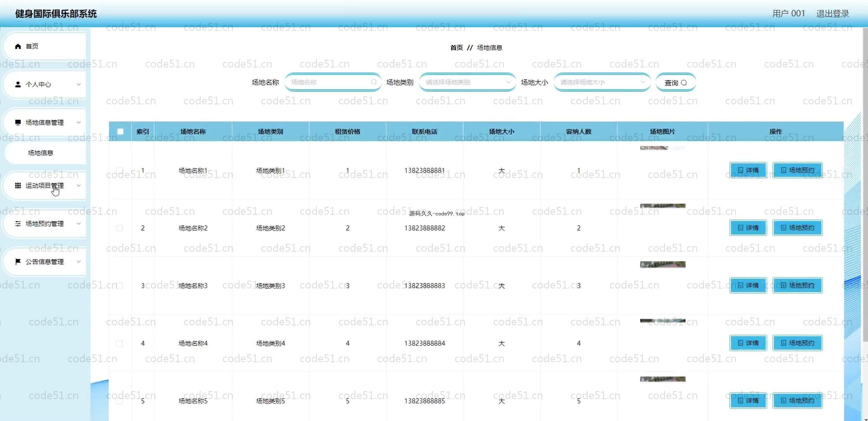Check the checkbox for row 3 场地名称3
Screen dimensions: 868x421
pyautogui.click(x=119, y=286)
